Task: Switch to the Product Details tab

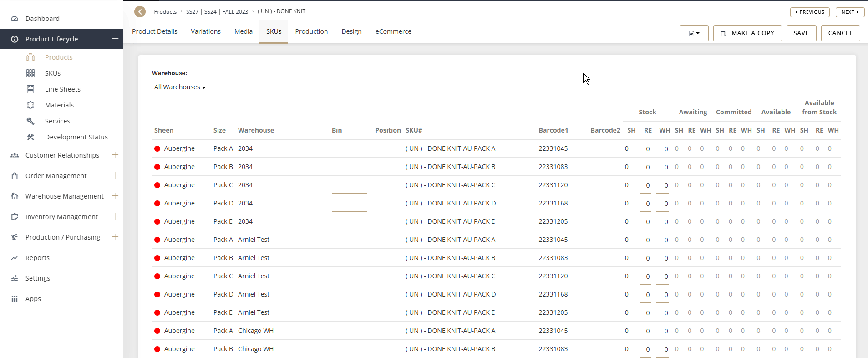Action: click(155, 31)
